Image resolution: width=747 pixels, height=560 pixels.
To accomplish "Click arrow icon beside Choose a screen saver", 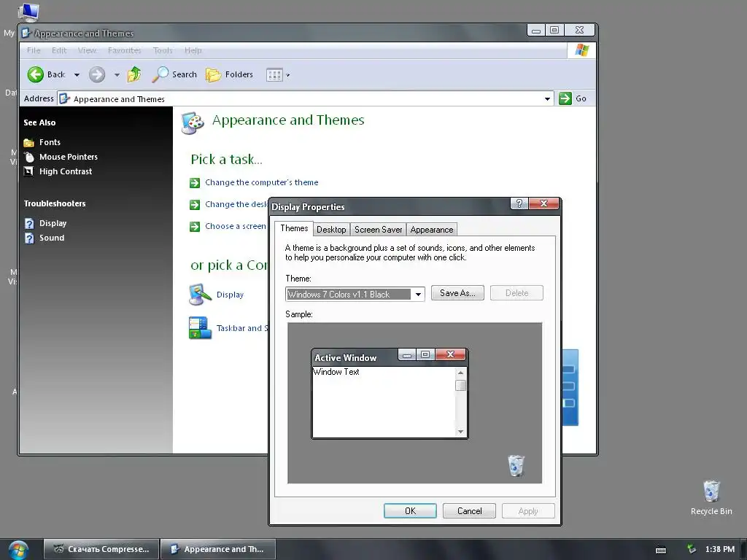I will click(195, 227).
